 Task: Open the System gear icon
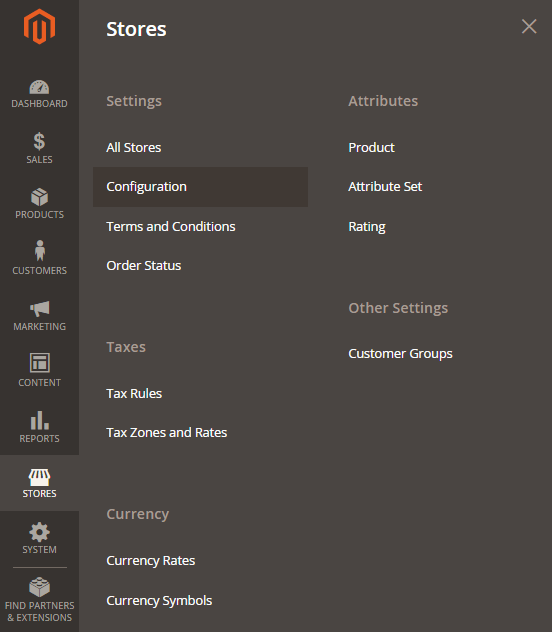[39, 532]
